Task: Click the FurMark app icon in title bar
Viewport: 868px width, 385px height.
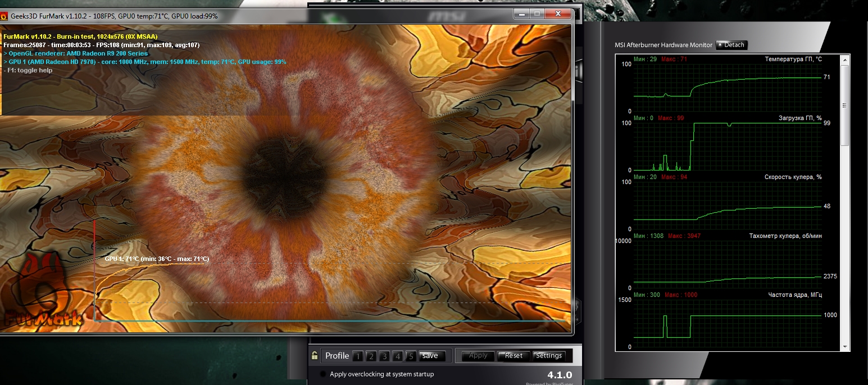Action: [x=3, y=16]
